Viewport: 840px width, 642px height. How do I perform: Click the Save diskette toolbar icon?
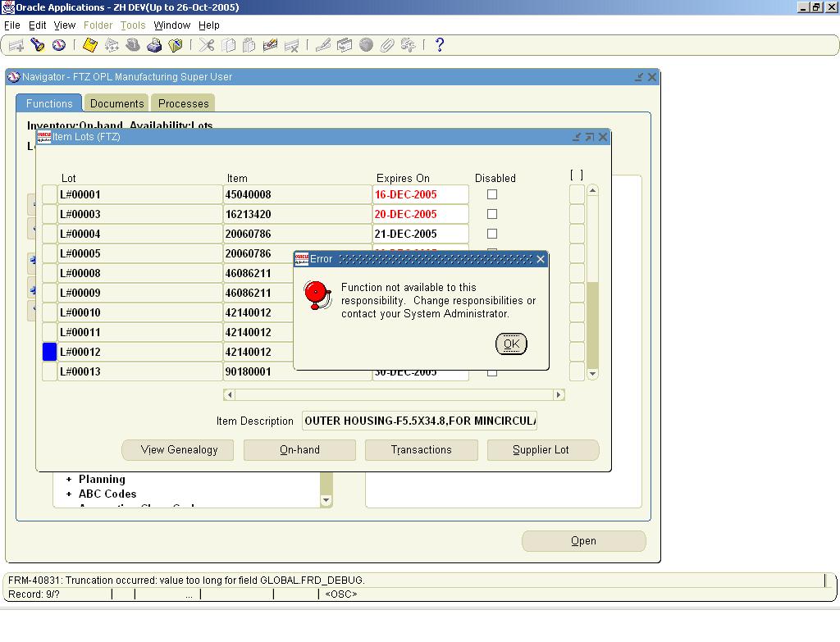(x=90, y=45)
